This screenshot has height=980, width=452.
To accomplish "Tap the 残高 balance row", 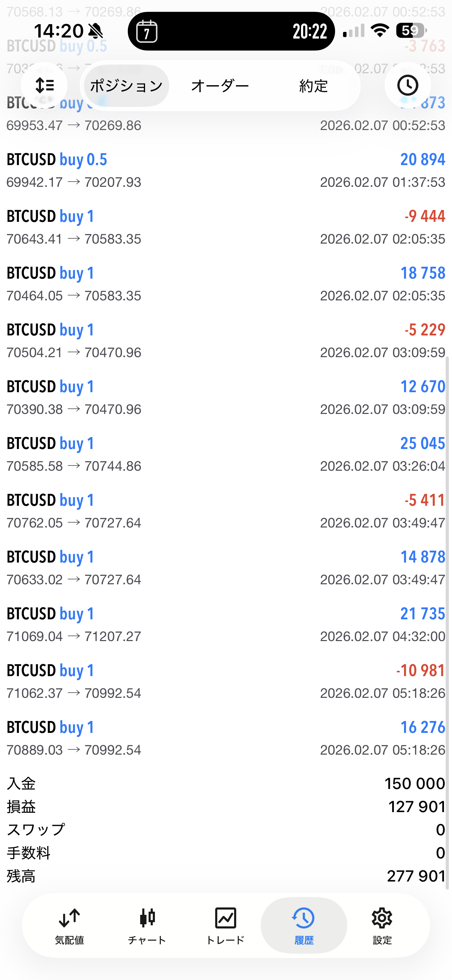I will (x=226, y=876).
